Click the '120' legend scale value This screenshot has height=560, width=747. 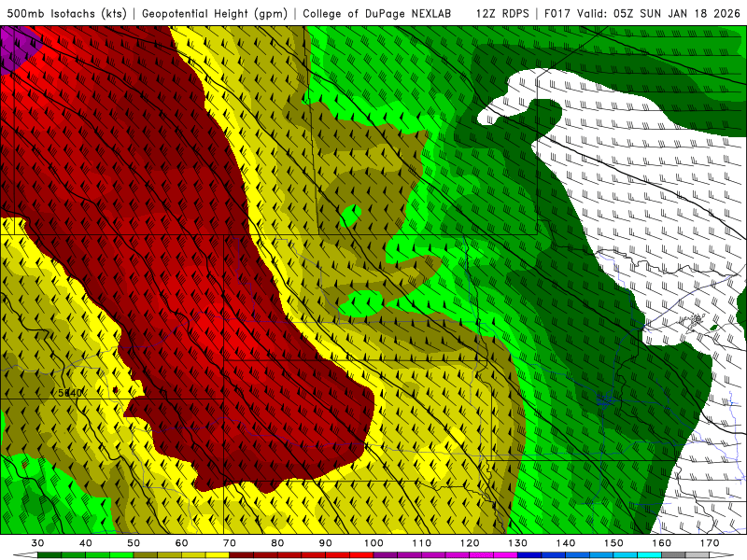click(x=470, y=543)
